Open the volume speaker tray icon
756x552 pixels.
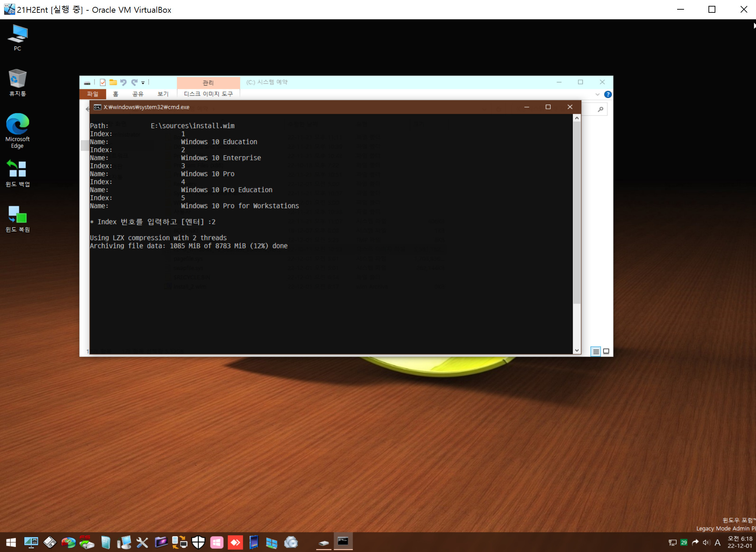(x=706, y=543)
